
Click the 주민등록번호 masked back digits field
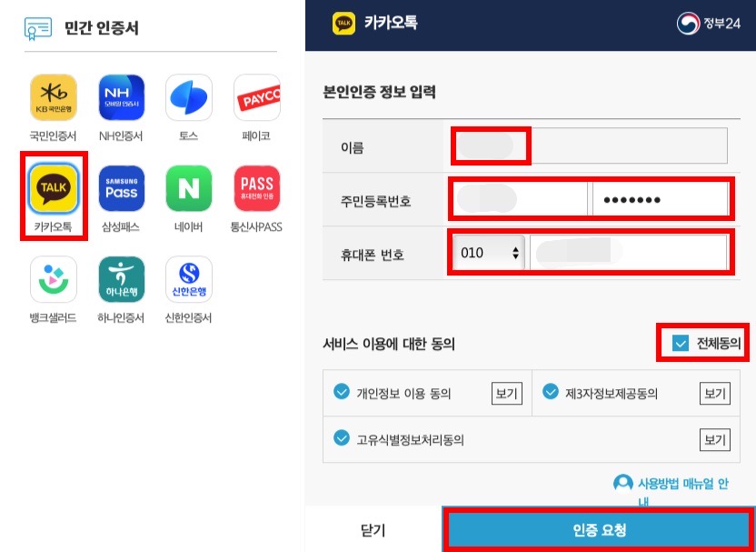click(x=660, y=199)
